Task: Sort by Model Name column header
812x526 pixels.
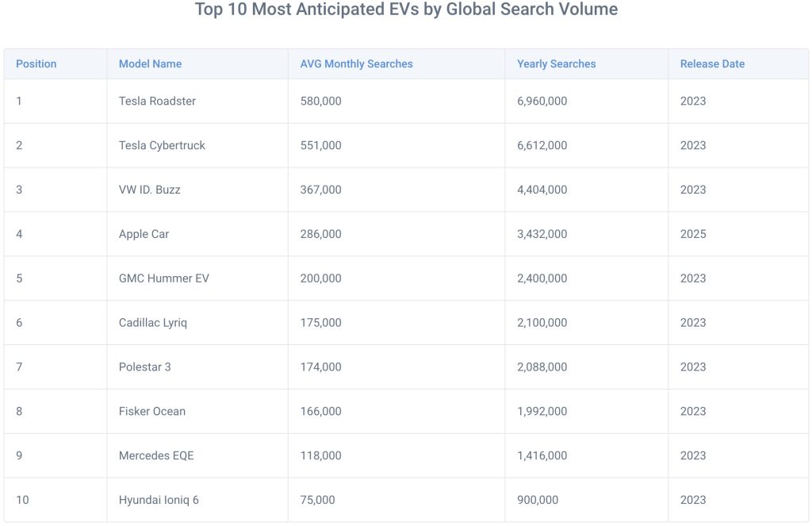Action: coord(150,63)
